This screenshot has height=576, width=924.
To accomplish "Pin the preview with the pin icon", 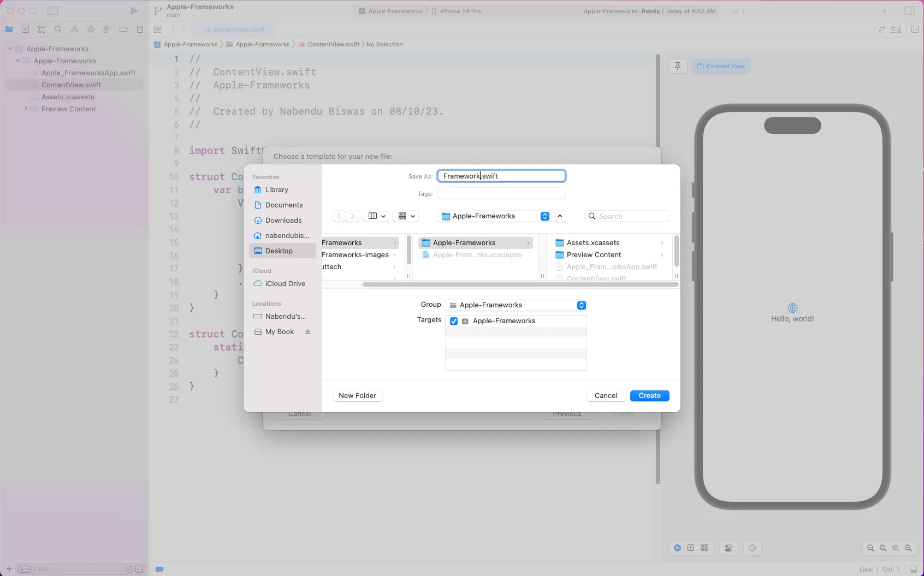I will tap(678, 66).
